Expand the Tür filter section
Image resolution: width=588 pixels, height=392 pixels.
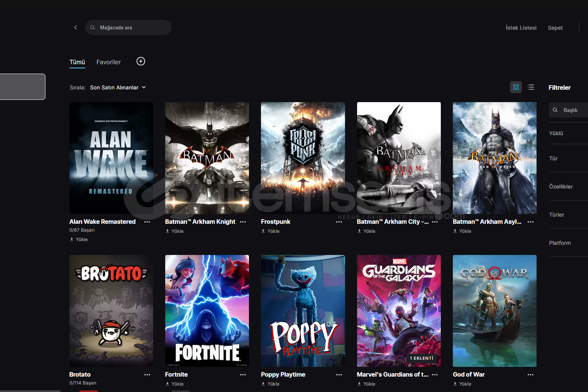coord(568,158)
